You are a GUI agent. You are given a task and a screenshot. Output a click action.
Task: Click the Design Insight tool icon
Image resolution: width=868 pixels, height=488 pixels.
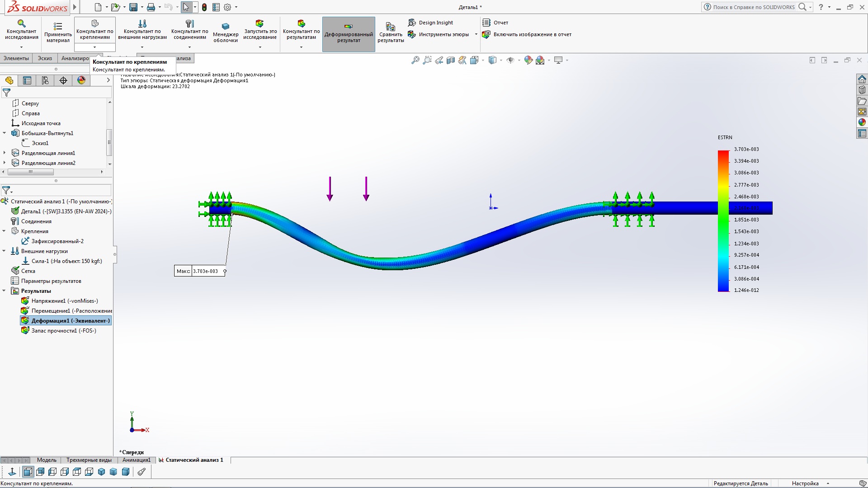pyautogui.click(x=413, y=22)
